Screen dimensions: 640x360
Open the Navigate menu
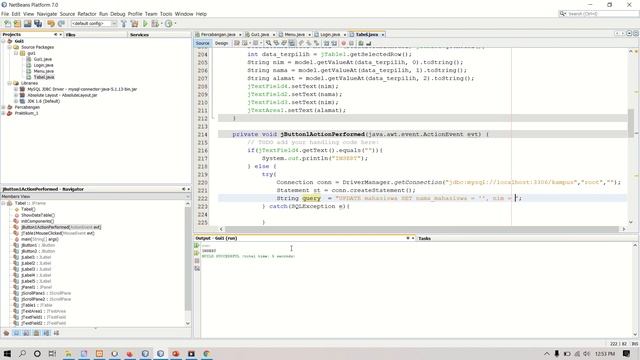[47, 14]
